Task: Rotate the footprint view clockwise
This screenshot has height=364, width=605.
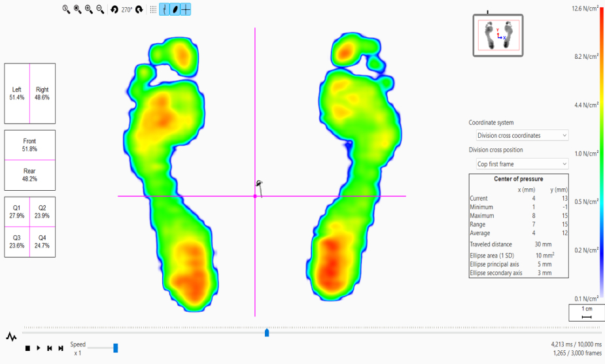Action: pyautogui.click(x=139, y=9)
